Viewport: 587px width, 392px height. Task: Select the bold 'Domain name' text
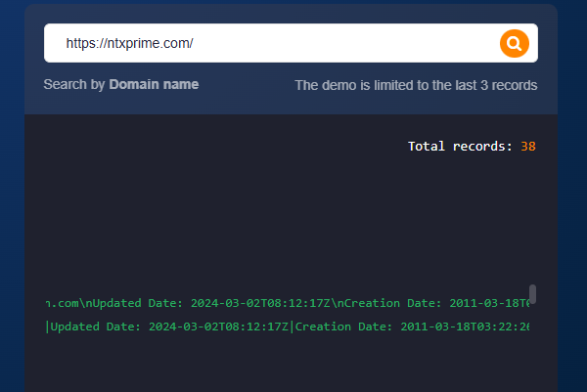pos(154,85)
